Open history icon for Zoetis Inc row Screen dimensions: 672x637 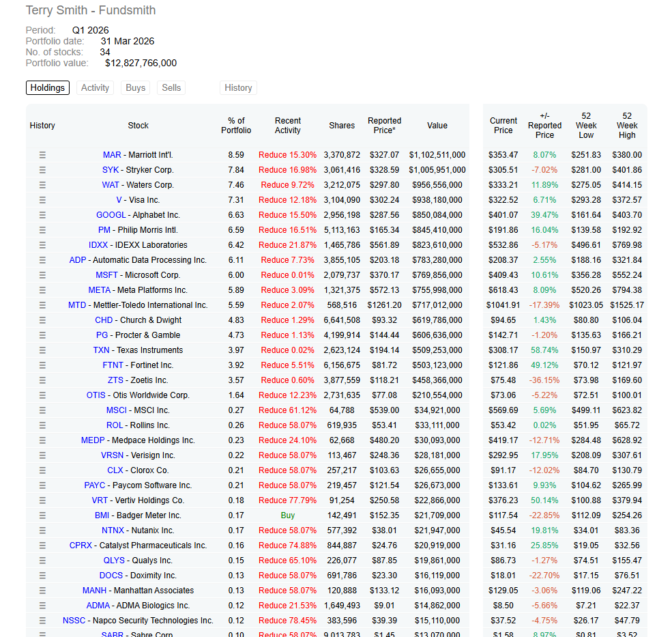tap(42, 380)
